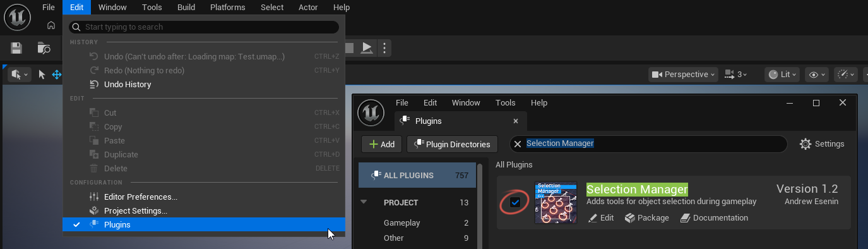Screen dimensions: 868x249
Task: Click the highlighted Selection Manager plugin title
Action: point(637,190)
